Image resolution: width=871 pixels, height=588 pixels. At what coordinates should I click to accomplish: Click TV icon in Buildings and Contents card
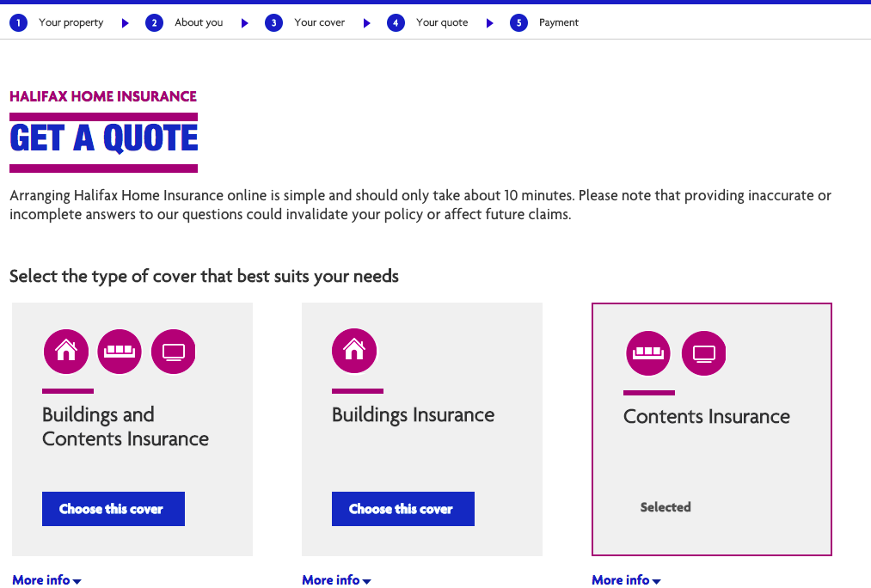174,352
